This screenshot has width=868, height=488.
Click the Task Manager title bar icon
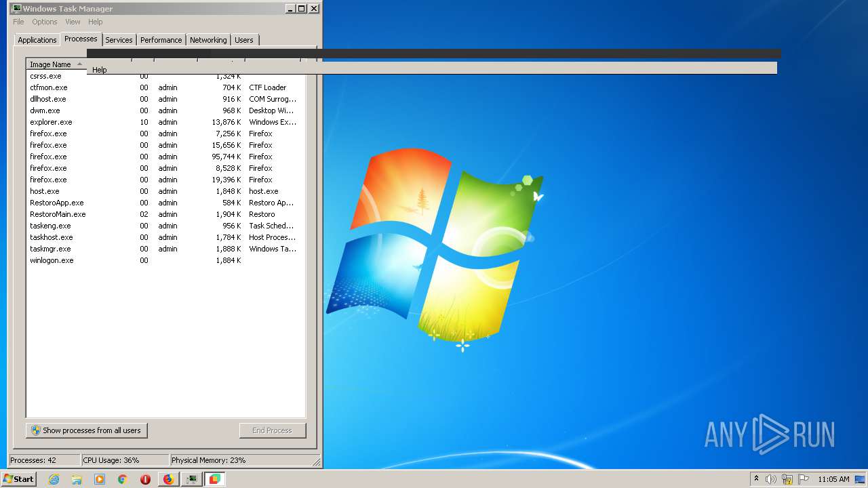tap(17, 9)
